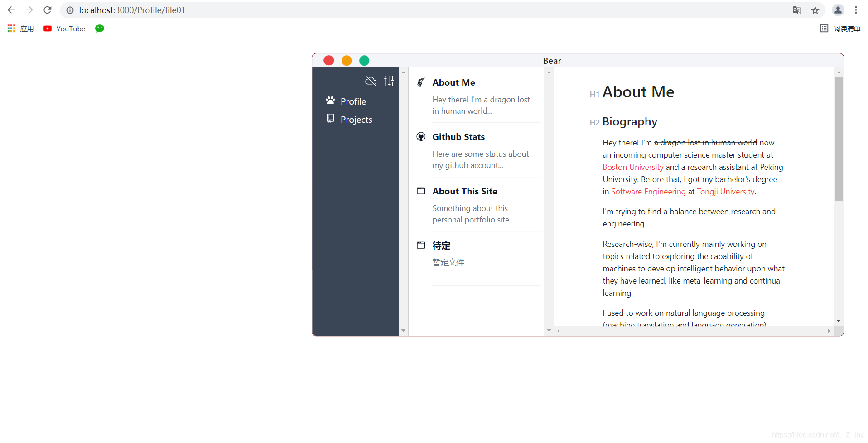The height and width of the screenshot is (443, 868).
Task: Click the horizontal scrollbar left arrow
Action: click(x=559, y=331)
